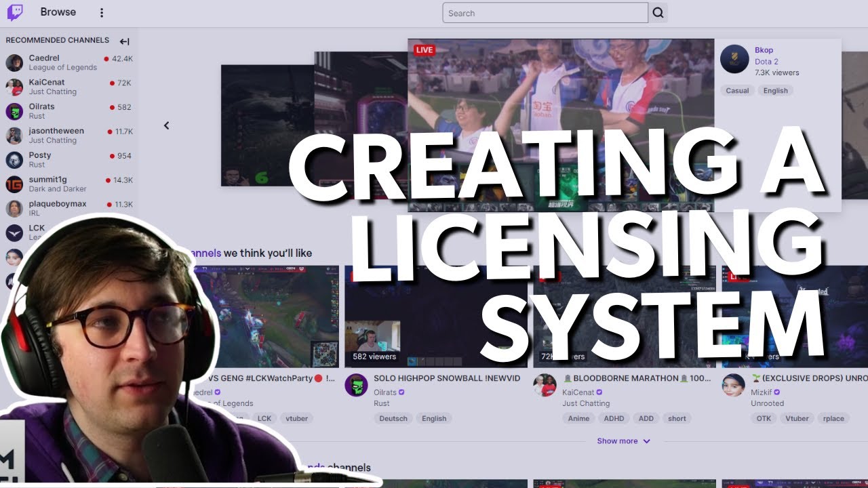This screenshot has width=868, height=488.
Task: Collapse the Recommended Channels sidebar
Action: (x=124, y=41)
